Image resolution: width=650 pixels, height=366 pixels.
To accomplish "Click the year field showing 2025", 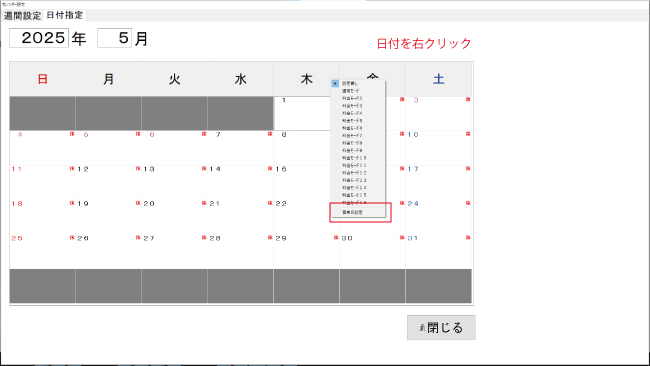I will coord(39,38).
